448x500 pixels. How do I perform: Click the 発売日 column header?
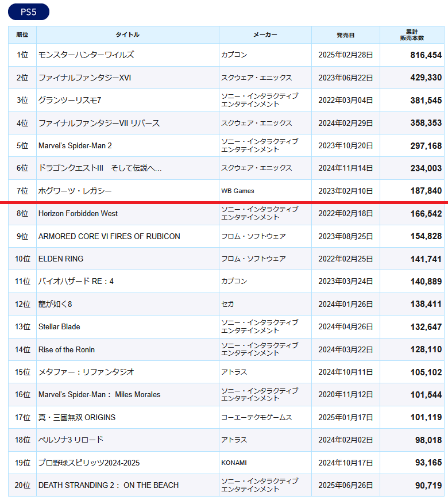(345, 34)
